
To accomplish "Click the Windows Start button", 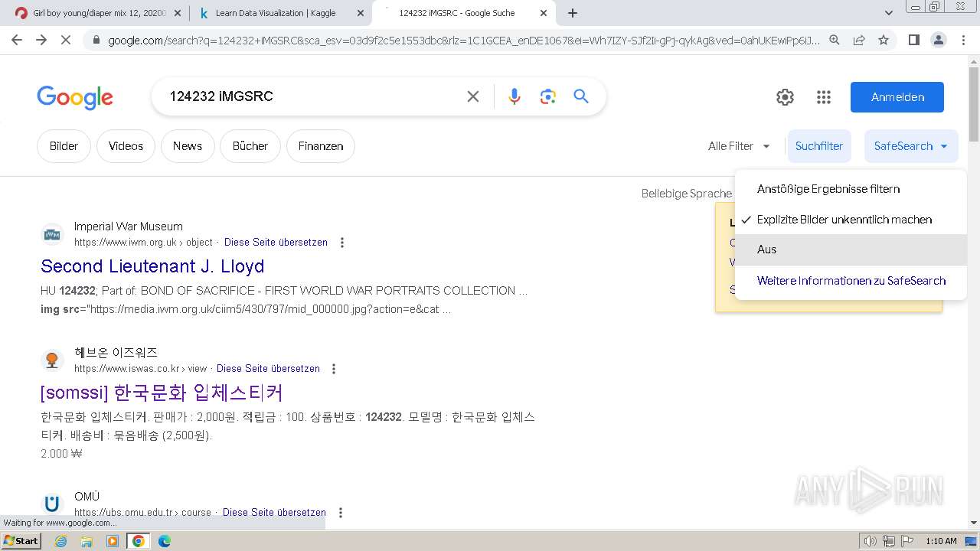I will point(21,541).
